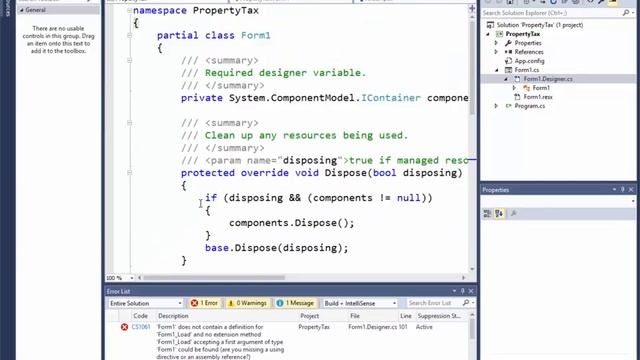
Task: Toggle the 0 Warnings filter
Action: 247,303
